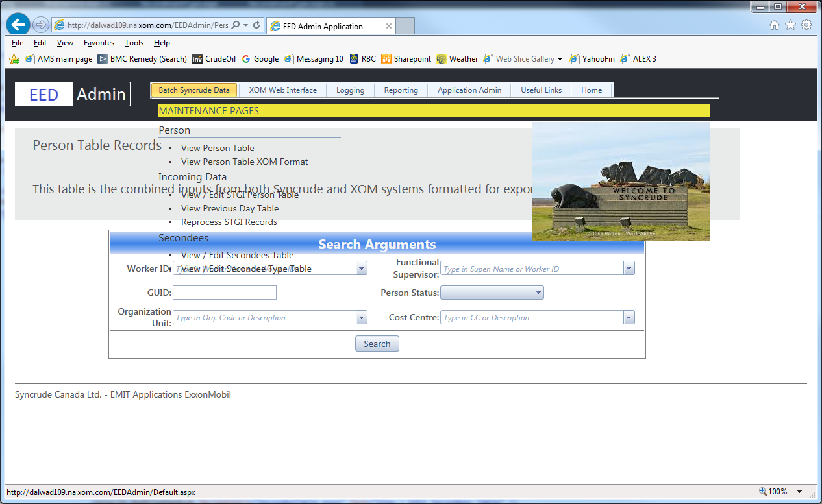Open View / Edit Secondees Table link
This screenshot has height=504, width=822.
237,255
